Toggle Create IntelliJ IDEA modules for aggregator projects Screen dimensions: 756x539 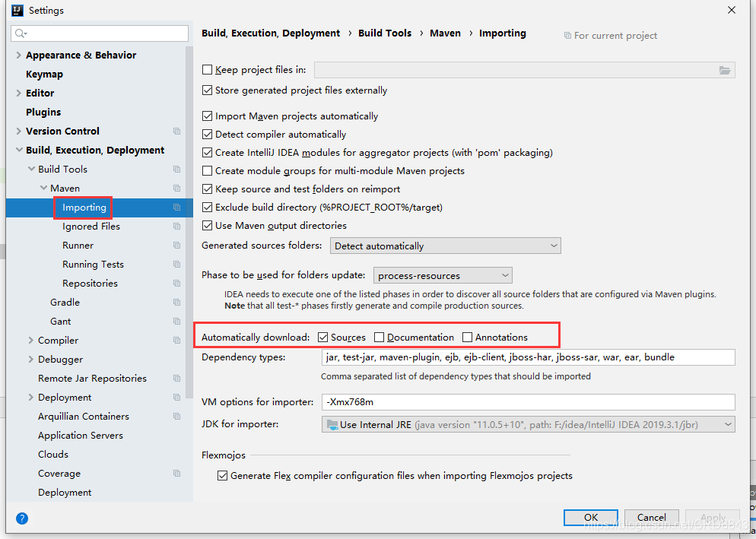[x=208, y=153]
